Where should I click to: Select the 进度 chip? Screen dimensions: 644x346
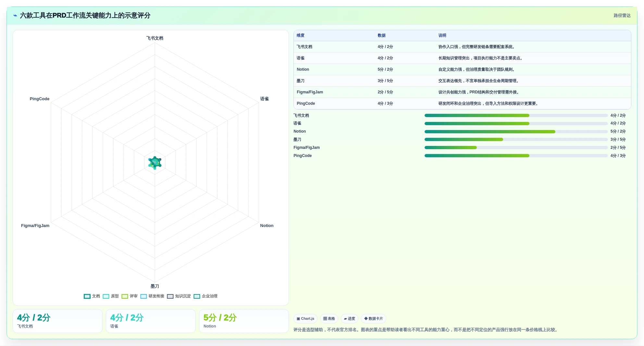click(350, 319)
